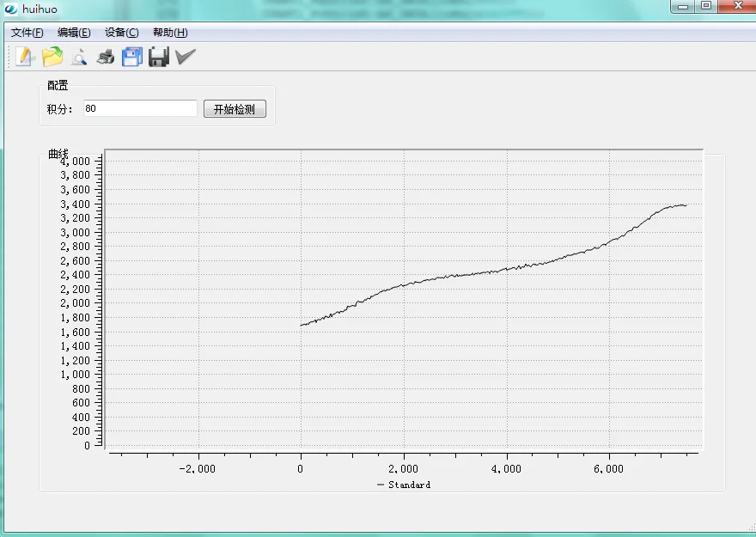Click the 曲线 group label

58,154
